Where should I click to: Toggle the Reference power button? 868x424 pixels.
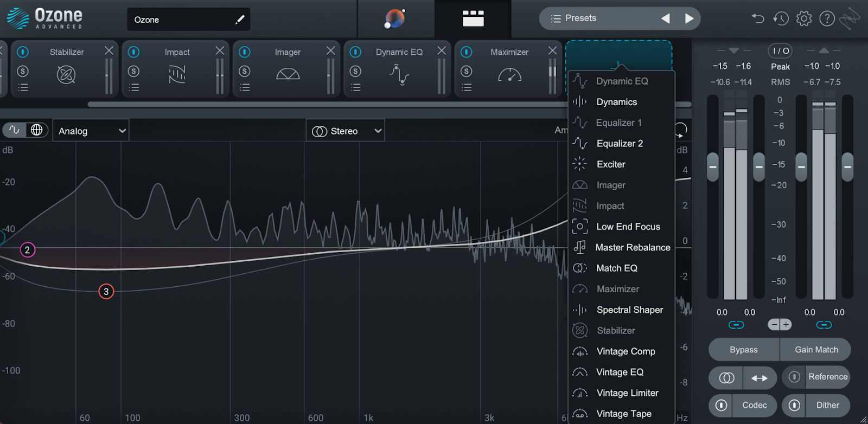coord(794,377)
